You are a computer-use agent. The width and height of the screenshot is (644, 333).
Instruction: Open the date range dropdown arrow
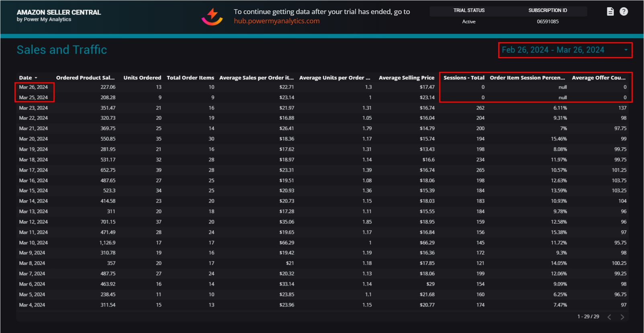pos(626,50)
